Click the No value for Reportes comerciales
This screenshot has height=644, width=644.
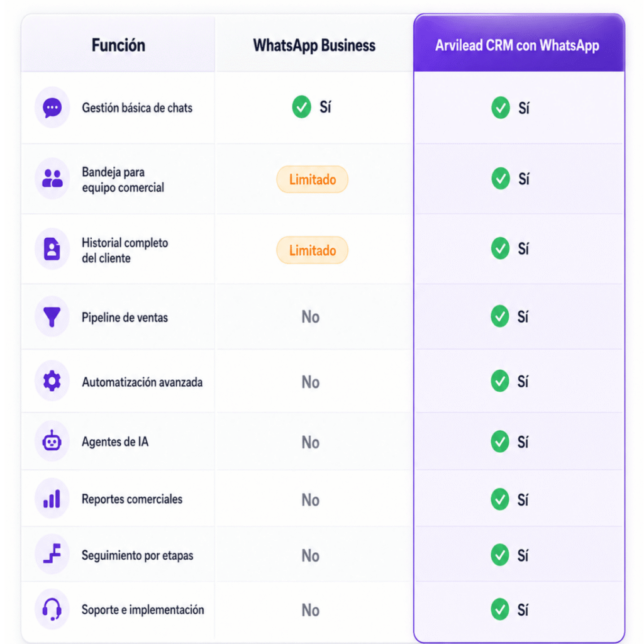(311, 500)
